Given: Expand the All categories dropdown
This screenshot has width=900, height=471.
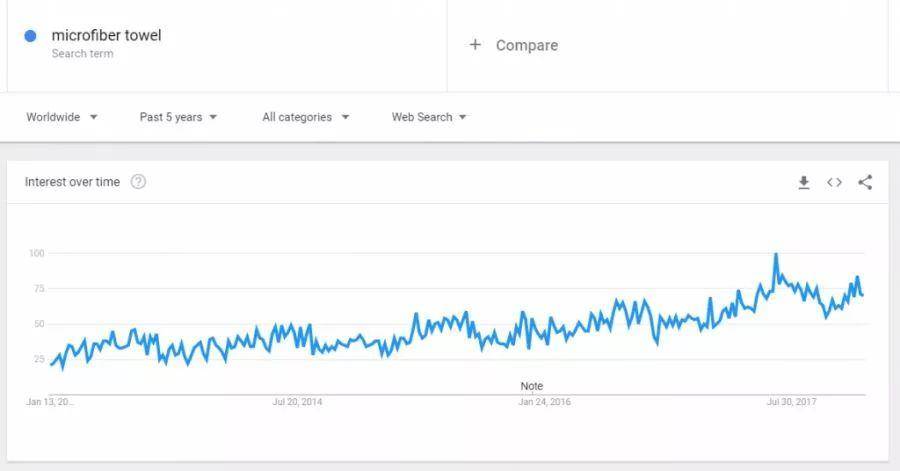Looking at the screenshot, I should [306, 117].
